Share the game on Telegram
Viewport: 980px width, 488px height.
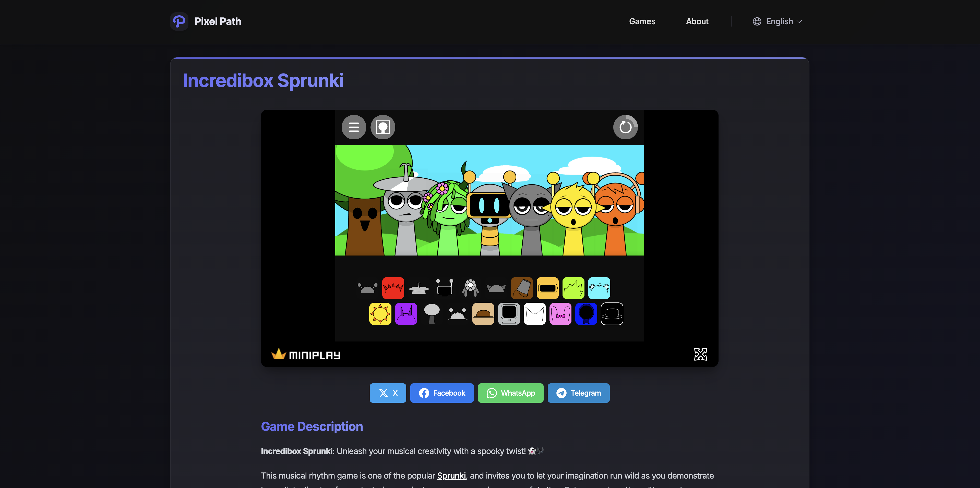[x=579, y=393]
